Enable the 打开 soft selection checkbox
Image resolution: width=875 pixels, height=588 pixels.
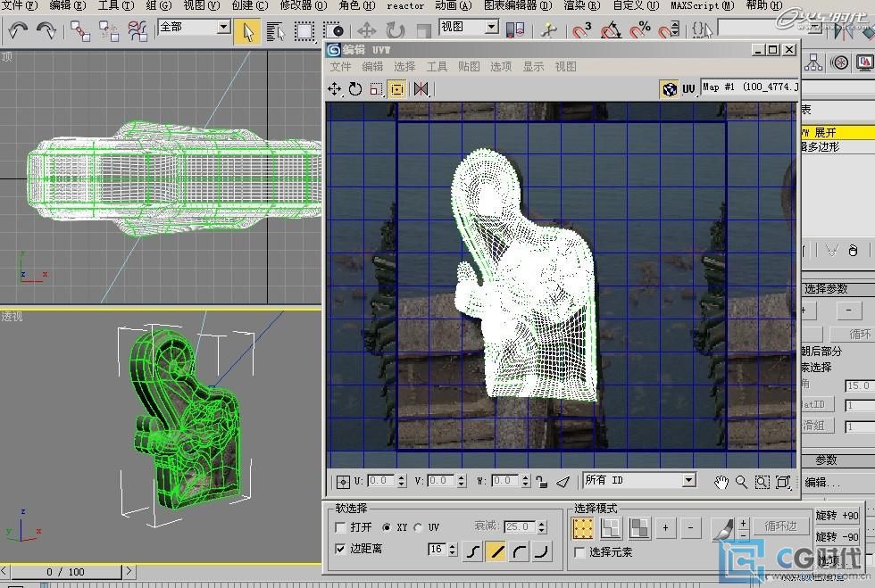tap(340, 527)
